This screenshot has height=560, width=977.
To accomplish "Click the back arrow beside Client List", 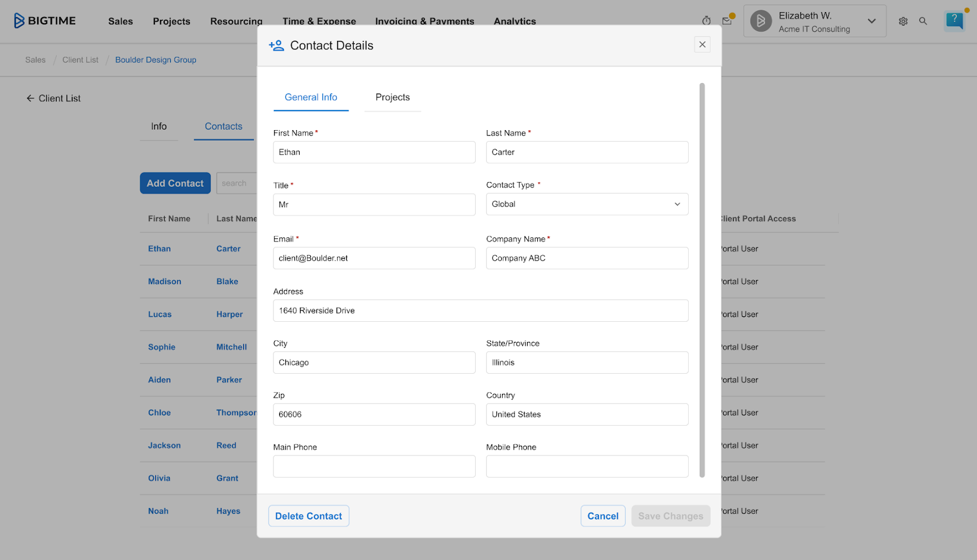I will point(29,98).
